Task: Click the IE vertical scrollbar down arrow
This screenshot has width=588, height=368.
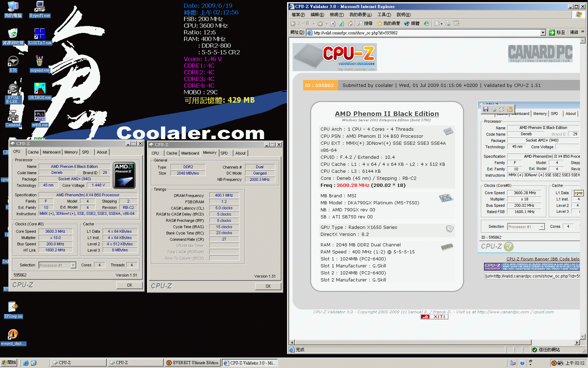Action: [x=583, y=337]
